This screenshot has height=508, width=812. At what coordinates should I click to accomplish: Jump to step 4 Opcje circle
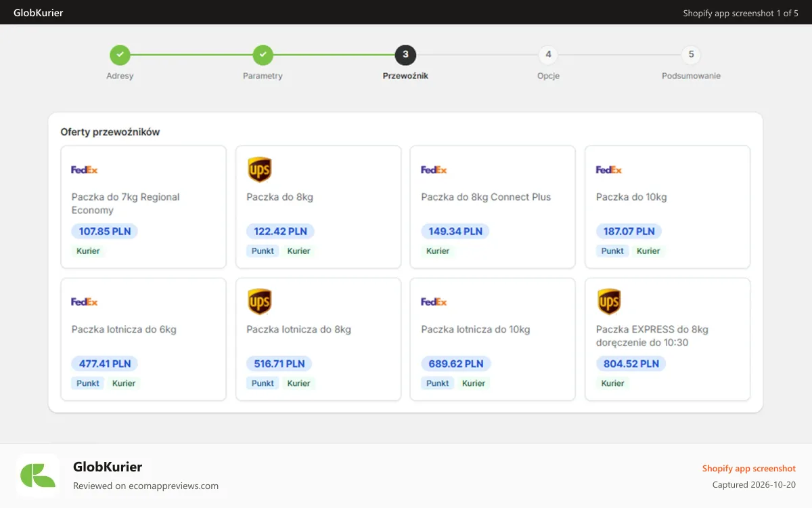click(548, 55)
